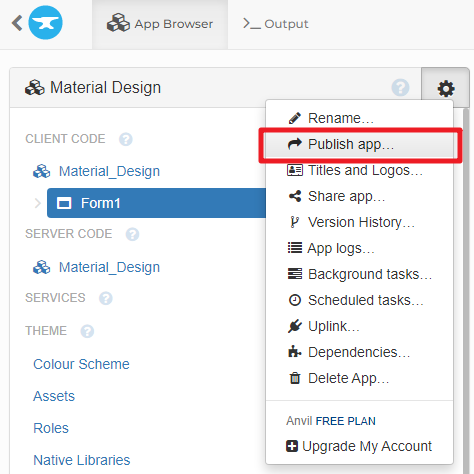Open help for SERVER CODE section
The height and width of the screenshot is (474, 474).
pos(132,234)
